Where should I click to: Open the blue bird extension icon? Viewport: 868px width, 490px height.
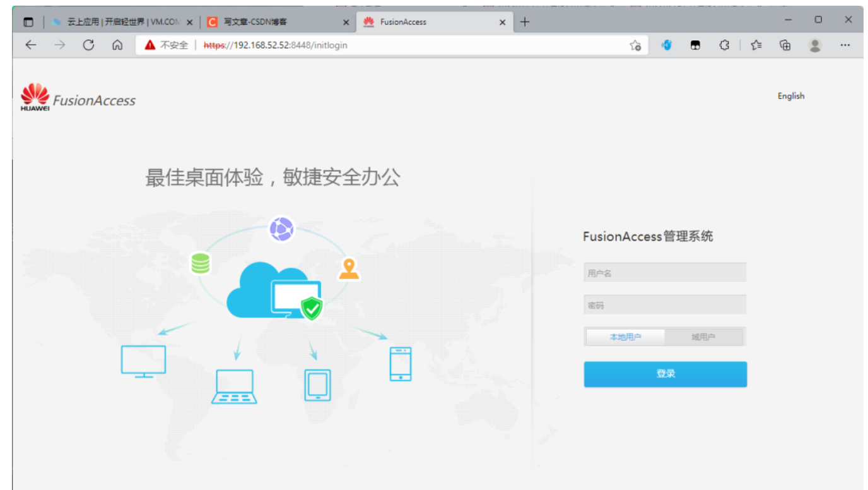(x=667, y=45)
